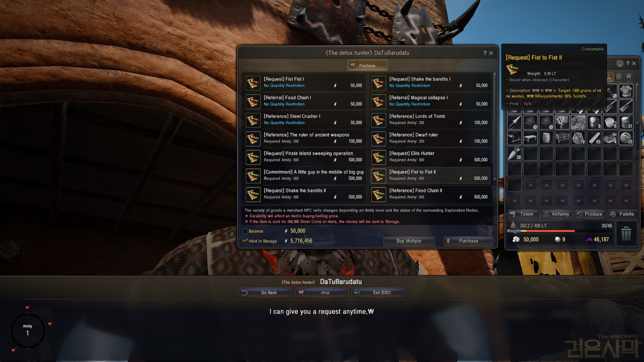
Task: Click the house icon in inventory header
Action: (x=629, y=77)
